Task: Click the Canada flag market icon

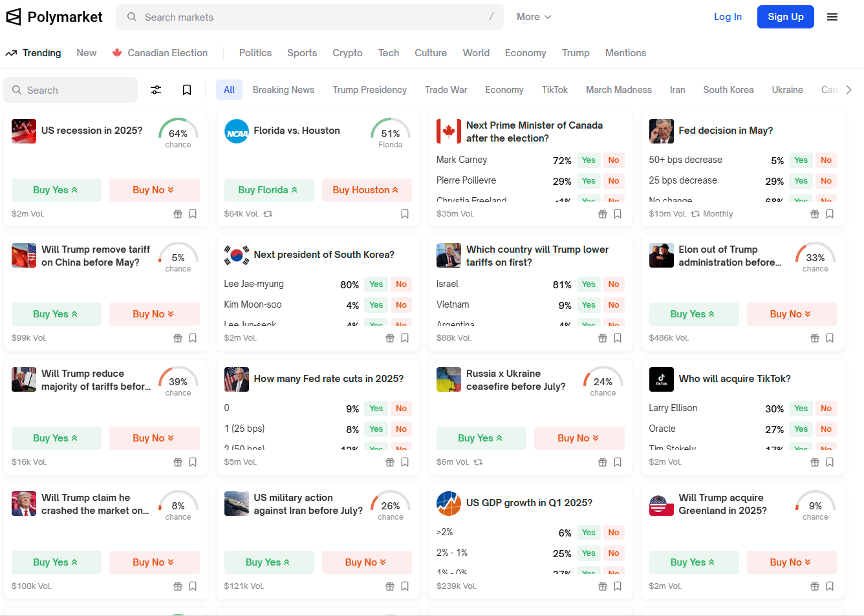Action: tap(449, 131)
